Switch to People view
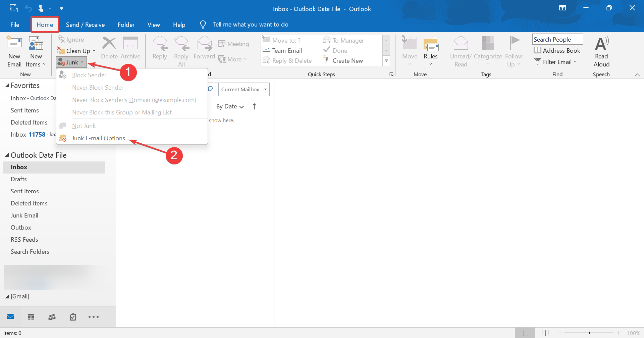644x338 pixels. 52,317
